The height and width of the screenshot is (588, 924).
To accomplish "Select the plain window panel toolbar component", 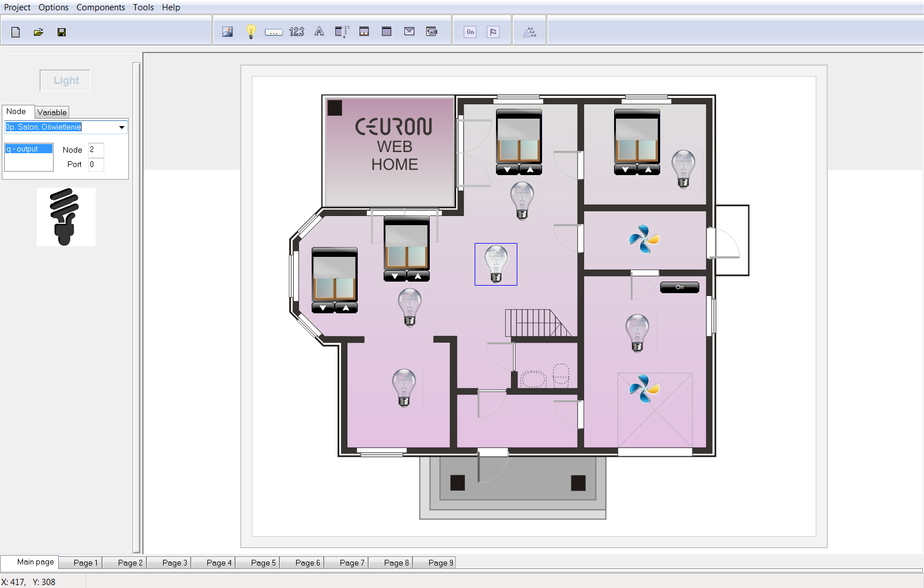I will click(387, 32).
